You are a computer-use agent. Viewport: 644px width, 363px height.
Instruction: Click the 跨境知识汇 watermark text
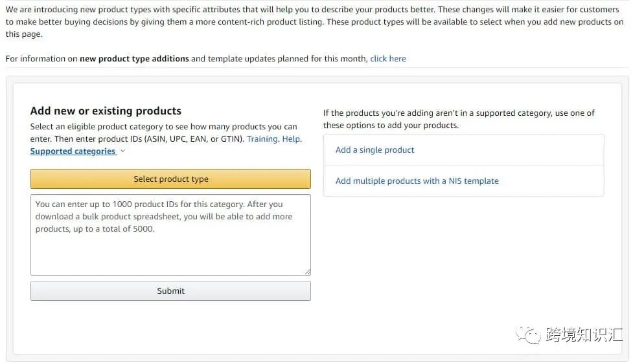(584, 335)
